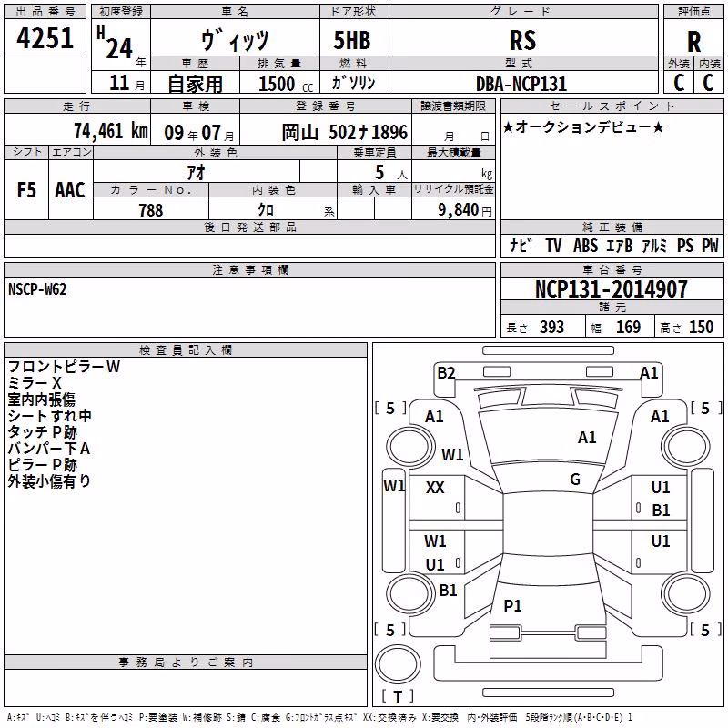
Task: Click the recycle deposit amount 9,840
Action: coord(458,210)
